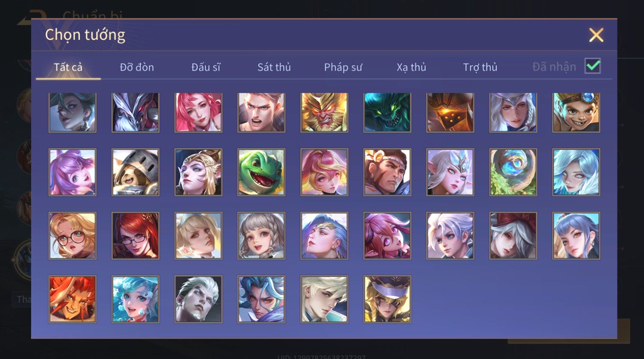Screen dimensions: 644x359
Task: Open the Đấu sĩ tab
Action: coord(206,67)
